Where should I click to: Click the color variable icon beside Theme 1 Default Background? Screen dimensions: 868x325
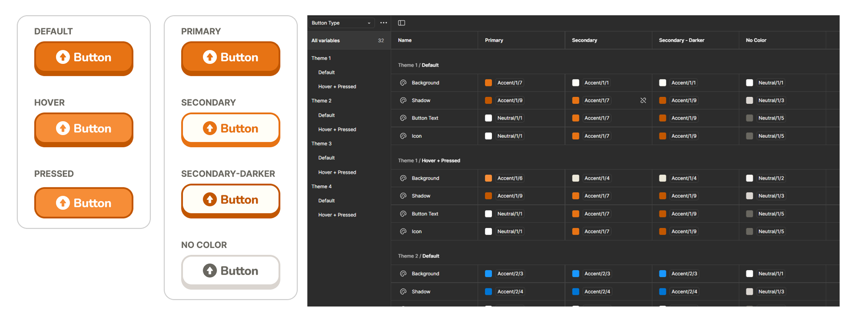tap(403, 83)
